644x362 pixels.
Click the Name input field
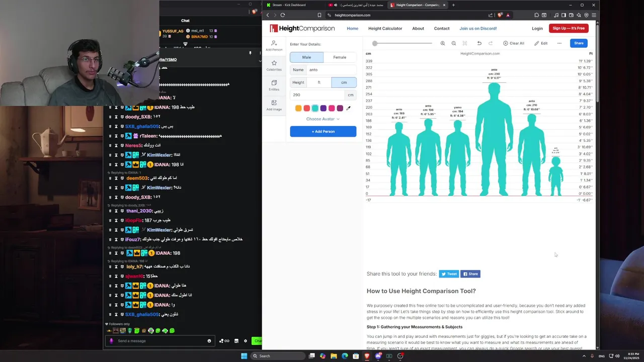332,70
